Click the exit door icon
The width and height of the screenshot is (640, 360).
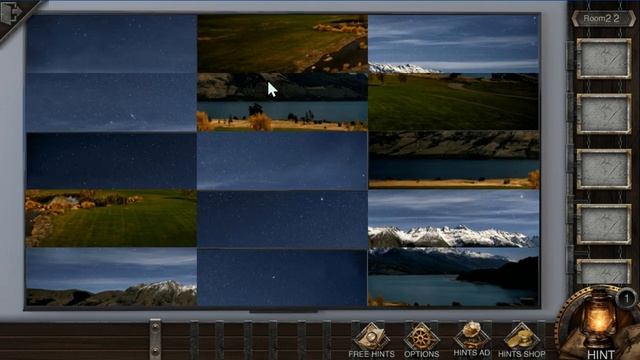click(x=11, y=13)
